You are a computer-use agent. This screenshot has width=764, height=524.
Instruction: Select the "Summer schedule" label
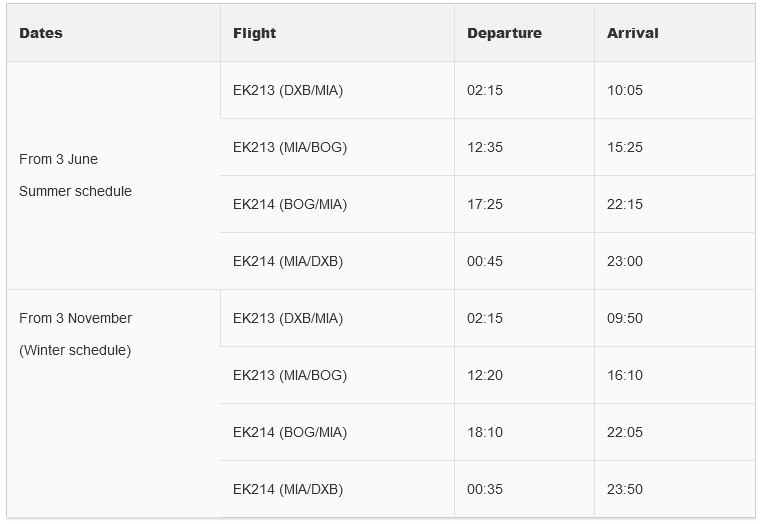[x=75, y=191]
